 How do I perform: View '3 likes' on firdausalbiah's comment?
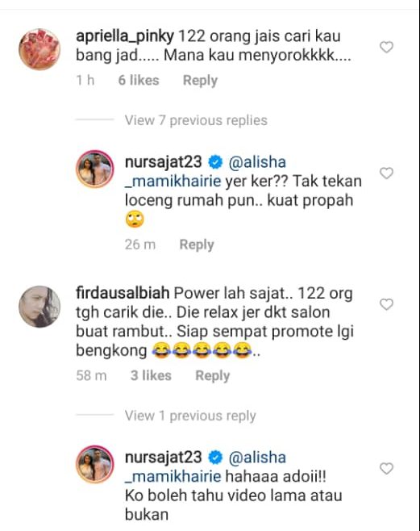[x=151, y=375]
